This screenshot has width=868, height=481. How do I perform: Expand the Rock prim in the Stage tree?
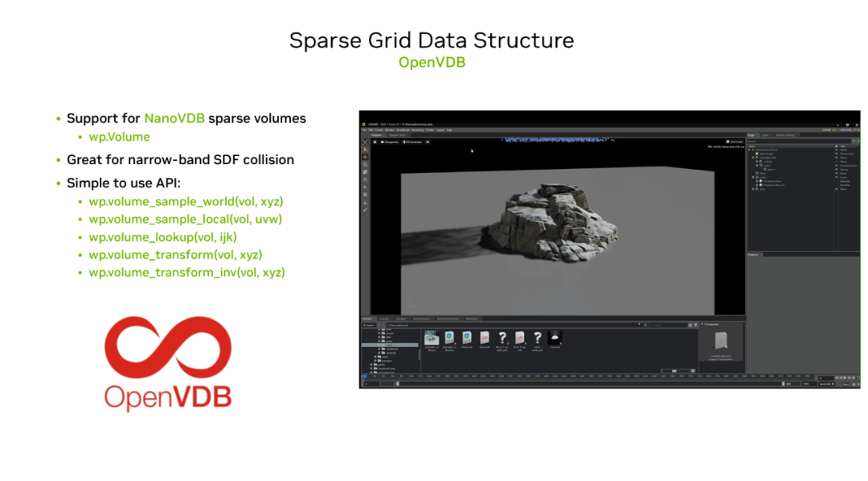pyautogui.click(x=753, y=189)
